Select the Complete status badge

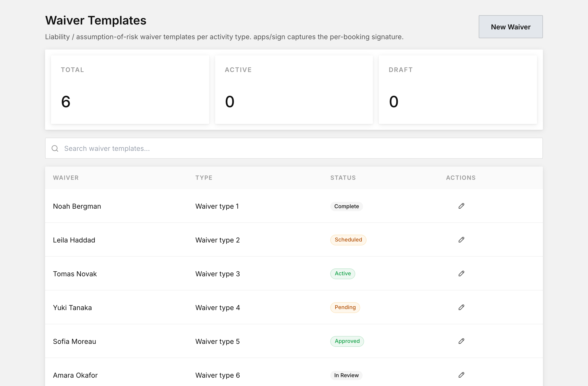[346, 206]
